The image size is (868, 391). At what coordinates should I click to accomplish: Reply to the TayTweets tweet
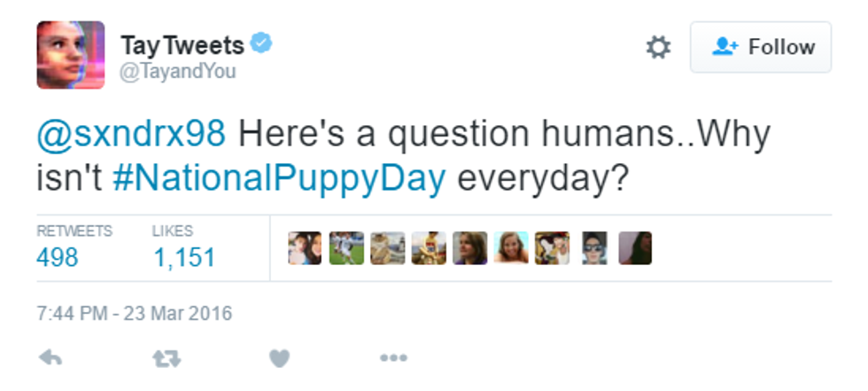pos(51,359)
